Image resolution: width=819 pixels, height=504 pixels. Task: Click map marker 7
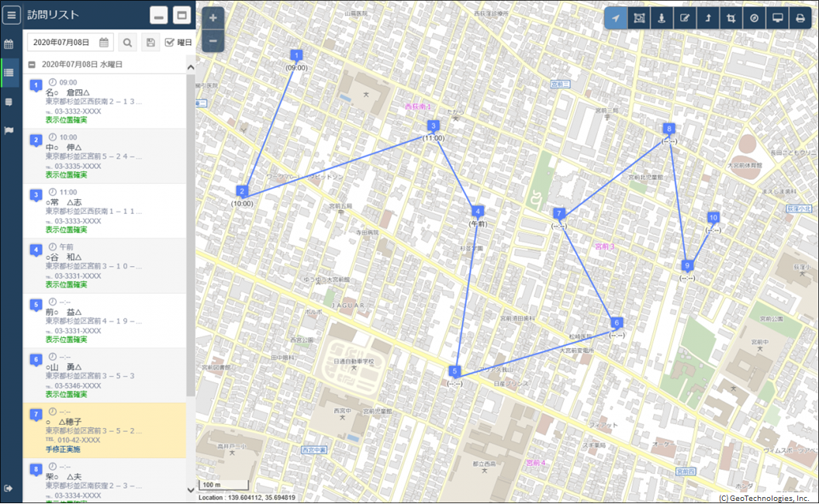pyautogui.click(x=559, y=214)
